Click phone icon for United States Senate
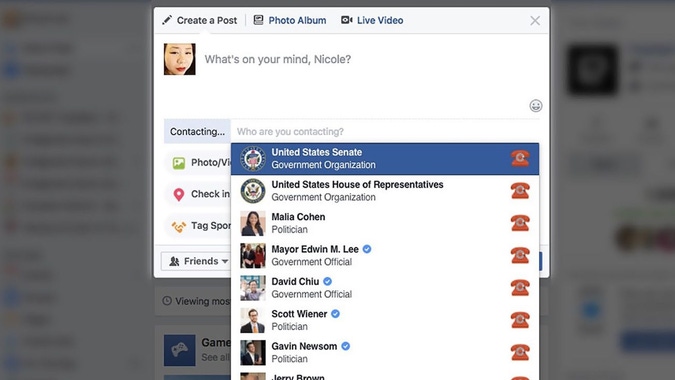The width and height of the screenshot is (675, 380). [520, 158]
